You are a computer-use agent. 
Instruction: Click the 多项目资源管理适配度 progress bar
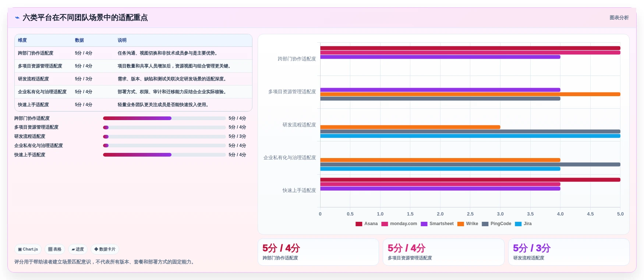click(164, 127)
